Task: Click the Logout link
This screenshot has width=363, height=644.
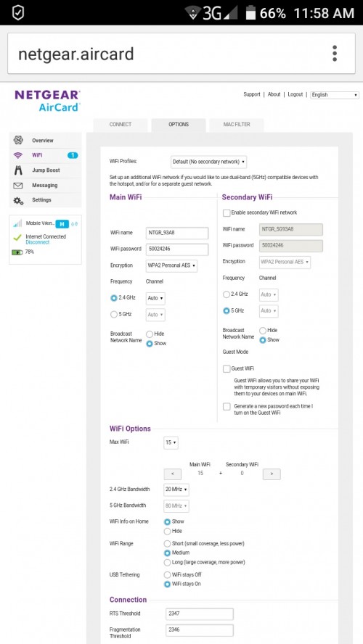Action: [x=295, y=94]
